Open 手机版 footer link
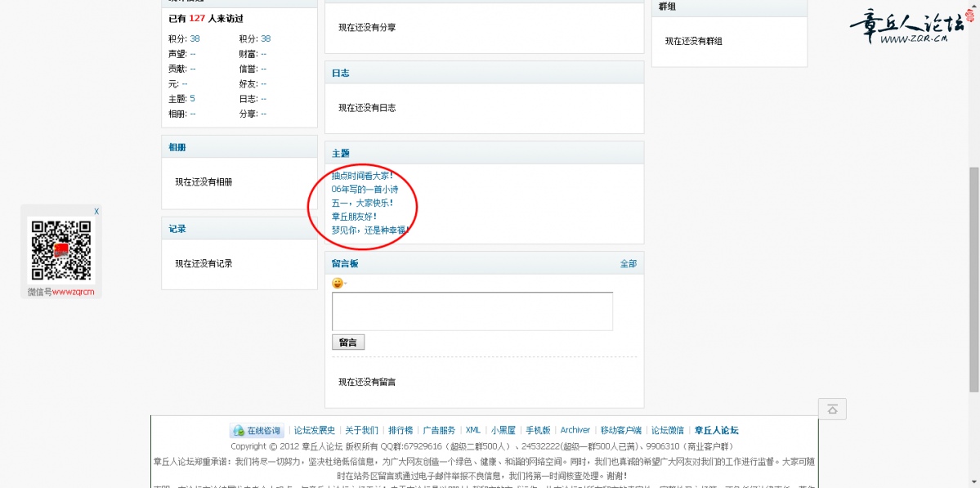The height and width of the screenshot is (488, 980). [538, 431]
